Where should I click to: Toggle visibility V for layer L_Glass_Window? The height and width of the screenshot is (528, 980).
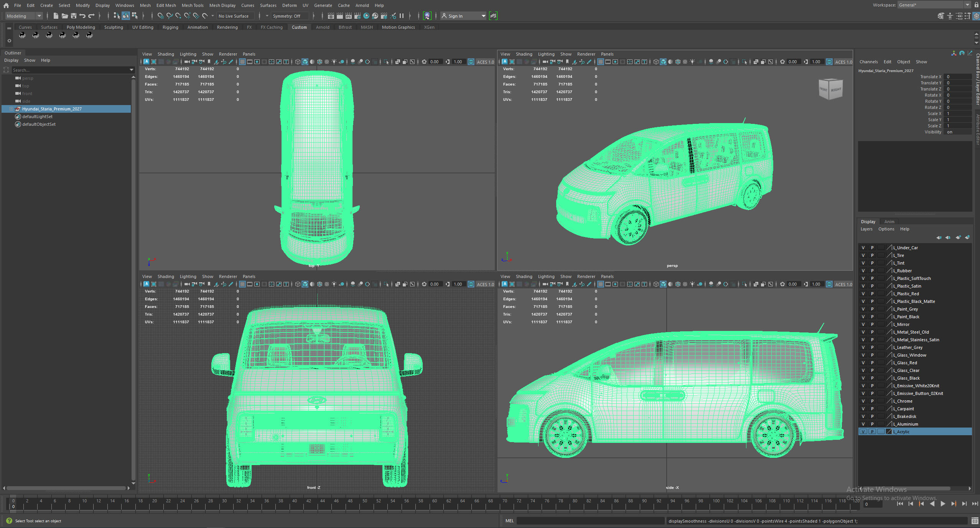pyautogui.click(x=863, y=355)
